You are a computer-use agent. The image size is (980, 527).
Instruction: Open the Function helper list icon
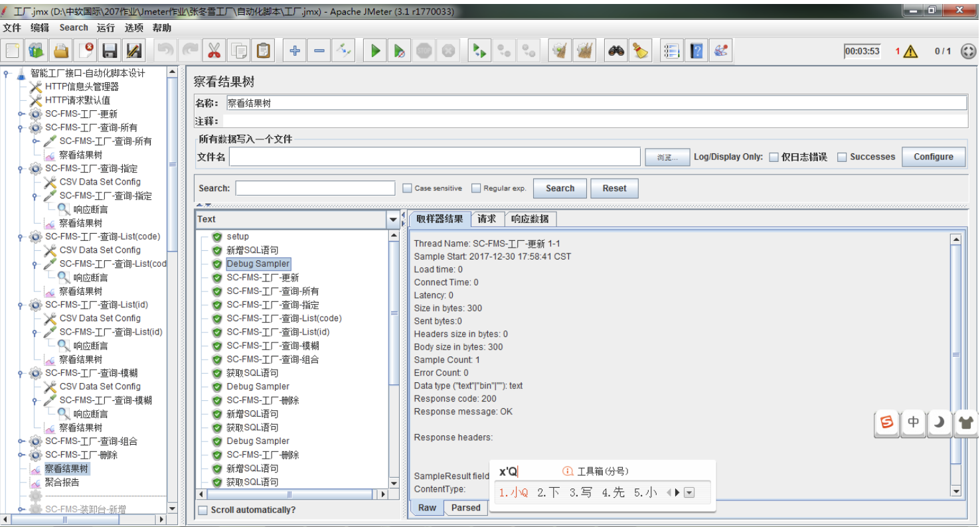pos(672,50)
